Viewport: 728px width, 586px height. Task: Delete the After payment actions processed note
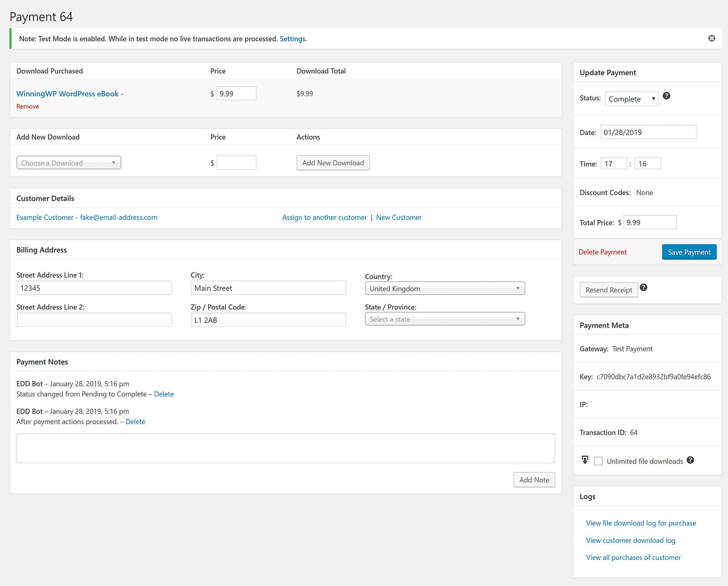point(136,421)
